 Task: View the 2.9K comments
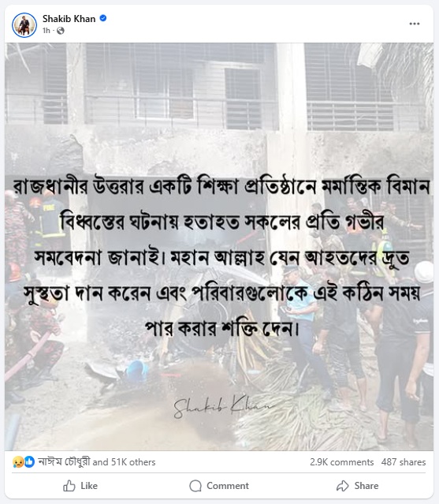[342, 462]
